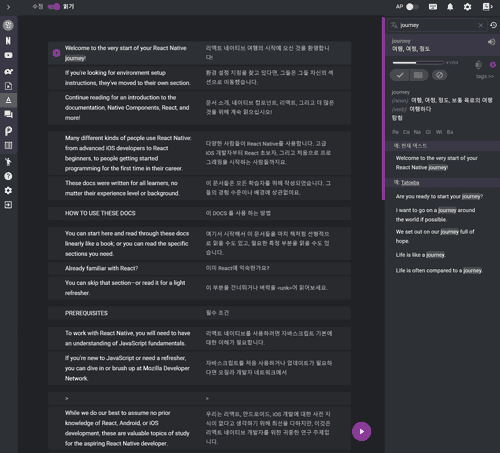
Task: Click the purple vertical scrollbar beside the text
Action: (x=383, y=108)
